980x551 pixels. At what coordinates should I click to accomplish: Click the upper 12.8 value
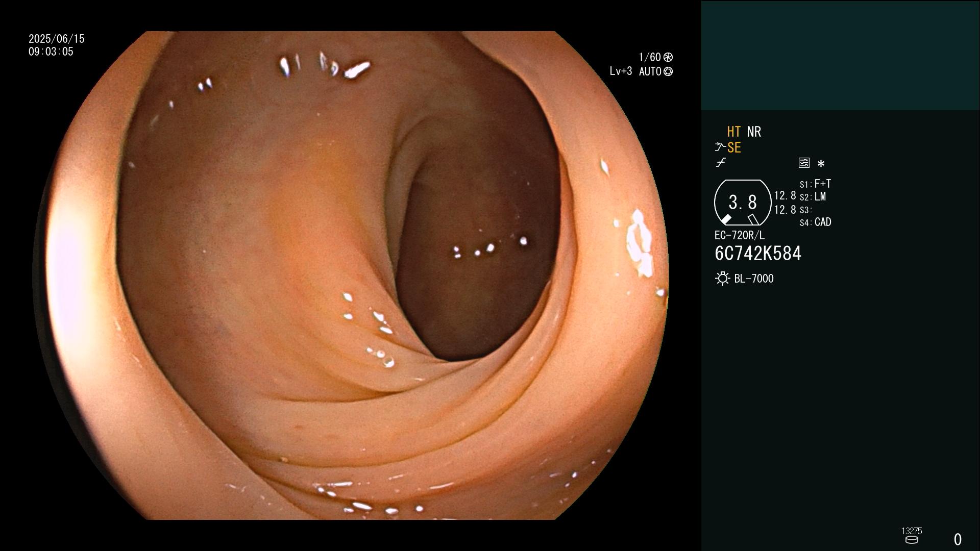point(785,195)
